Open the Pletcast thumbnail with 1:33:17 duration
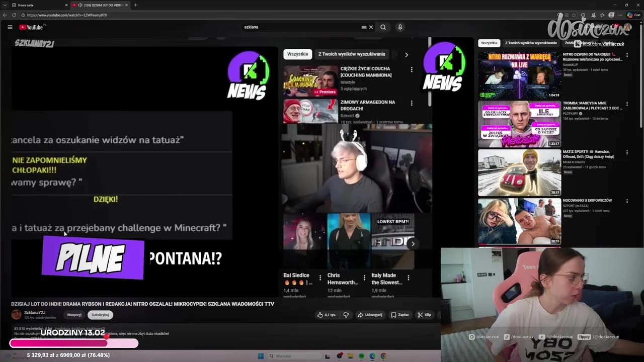Viewport: 644px width, 362px height. click(519, 124)
